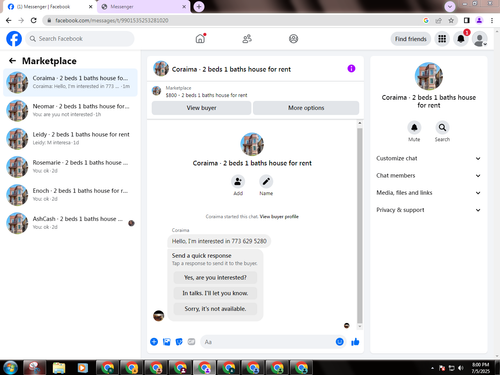Open the Enoch conversation

[70, 195]
